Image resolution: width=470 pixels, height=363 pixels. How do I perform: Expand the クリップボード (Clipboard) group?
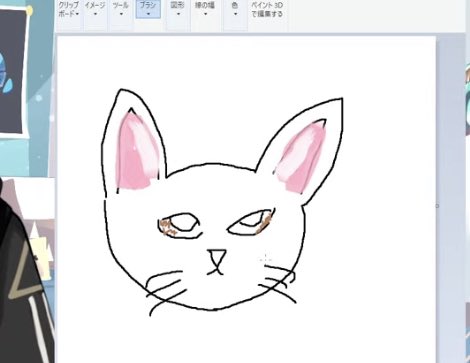(x=69, y=10)
